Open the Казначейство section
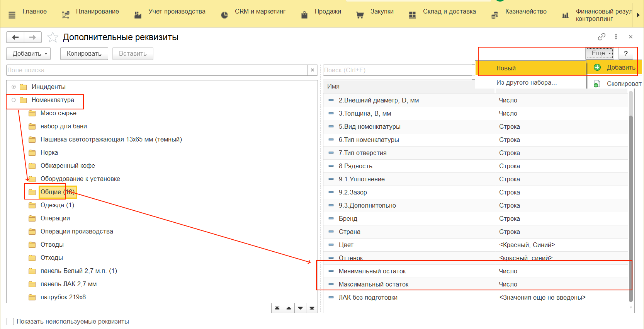644x329 pixels. (526, 12)
